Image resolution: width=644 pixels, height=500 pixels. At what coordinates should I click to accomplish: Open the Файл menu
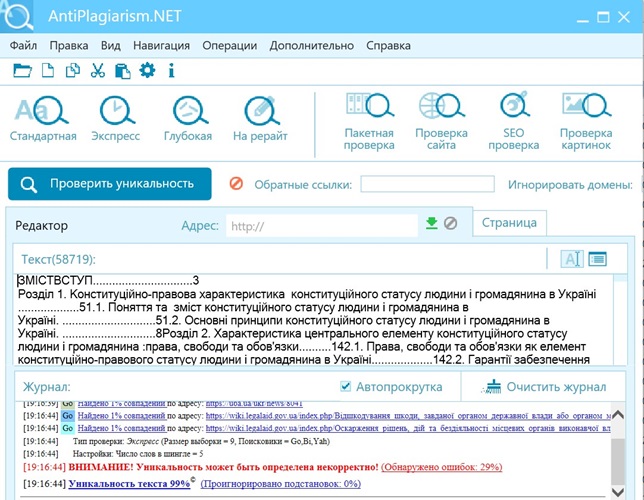[x=23, y=46]
